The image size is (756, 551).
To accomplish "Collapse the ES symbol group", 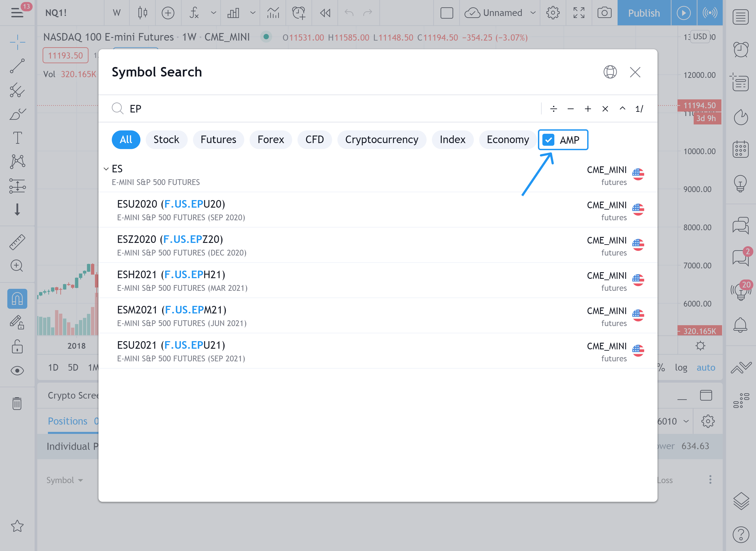I will (x=106, y=169).
